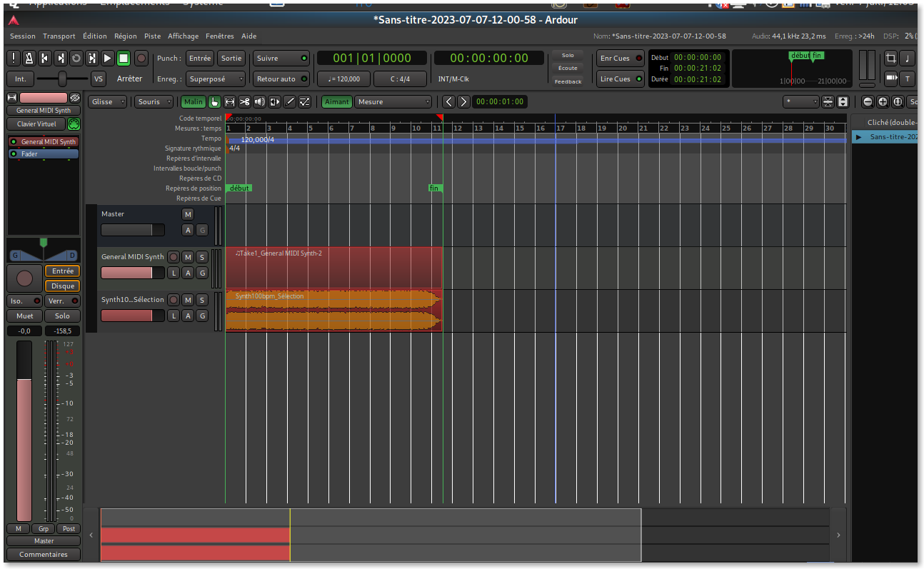The image size is (924, 569).
Task: Toggle loop playback icon
Action: tap(76, 59)
